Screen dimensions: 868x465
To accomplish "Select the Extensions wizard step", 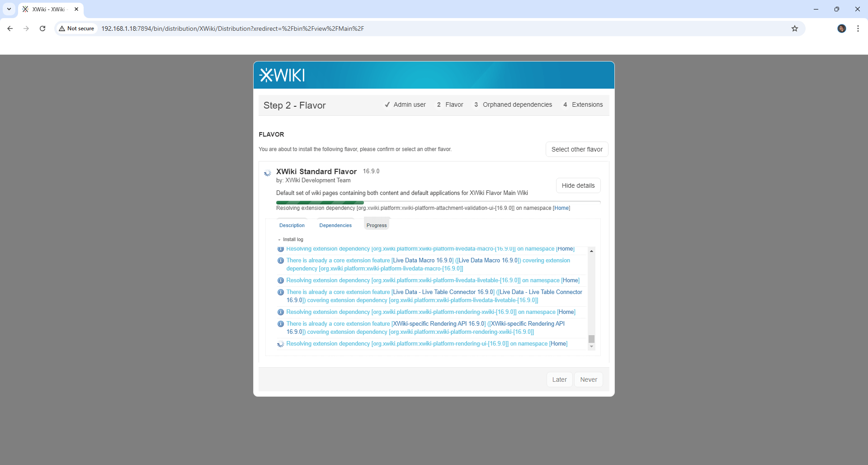I will click(x=582, y=104).
